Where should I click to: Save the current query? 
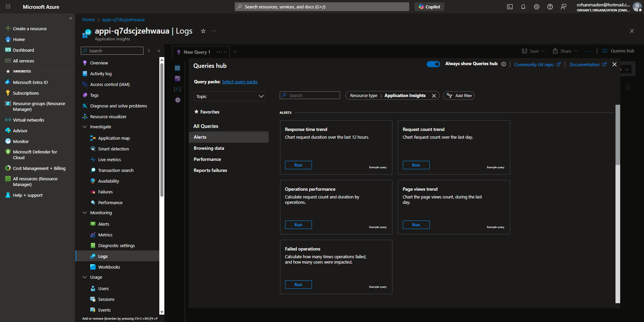pos(533,51)
